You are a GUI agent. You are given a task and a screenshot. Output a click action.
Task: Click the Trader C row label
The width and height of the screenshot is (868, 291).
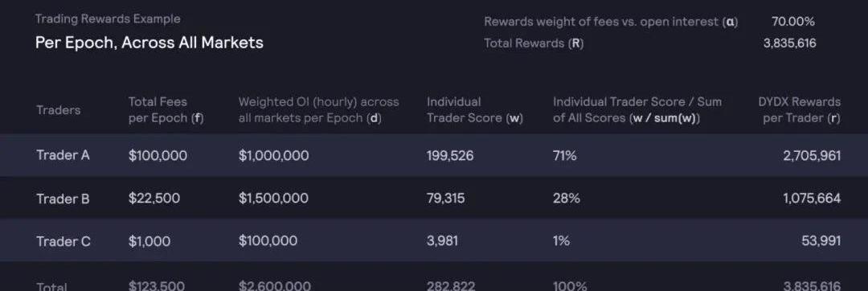(x=63, y=242)
